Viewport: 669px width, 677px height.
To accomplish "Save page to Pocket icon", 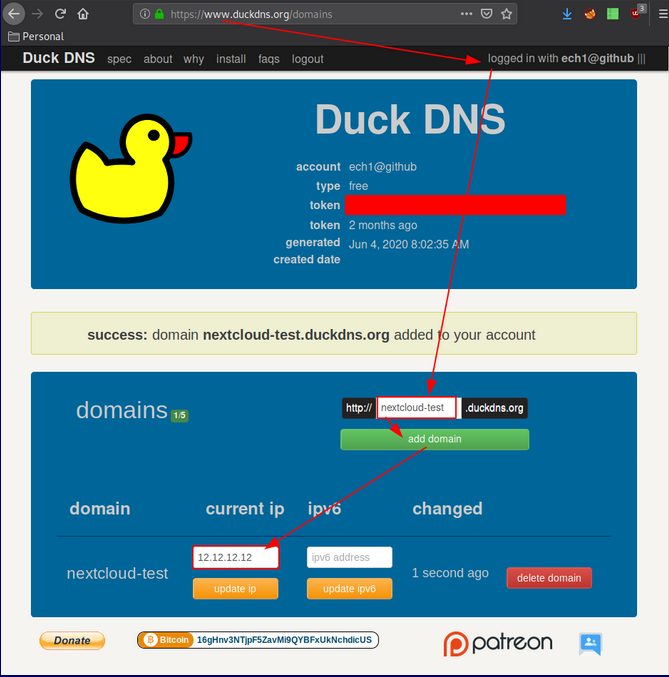I will pos(486,14).
